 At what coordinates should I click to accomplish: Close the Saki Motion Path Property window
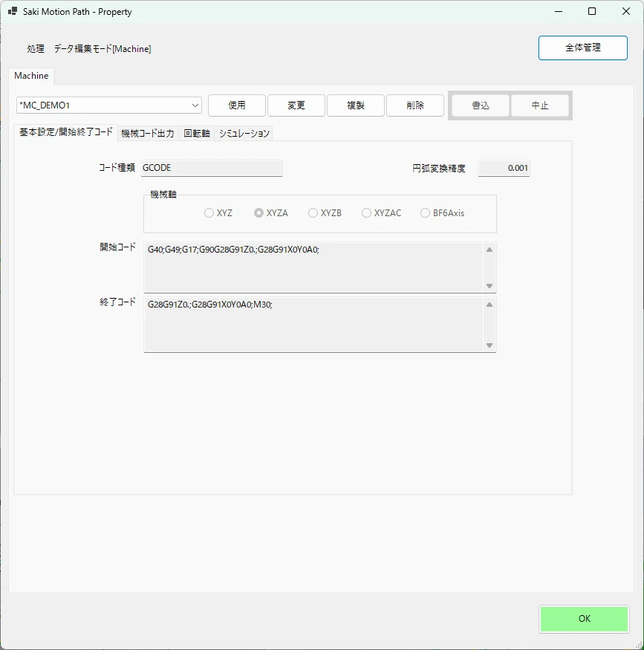[626, 12]
